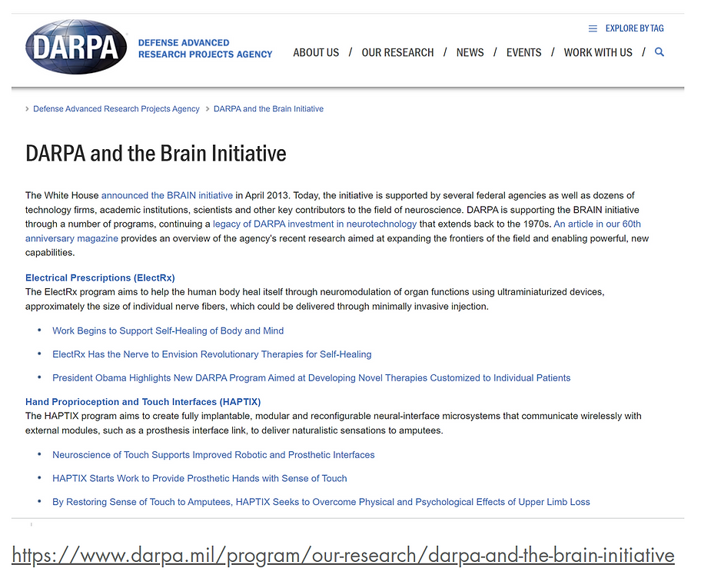Open the Events page

click(x=523, y=52)
